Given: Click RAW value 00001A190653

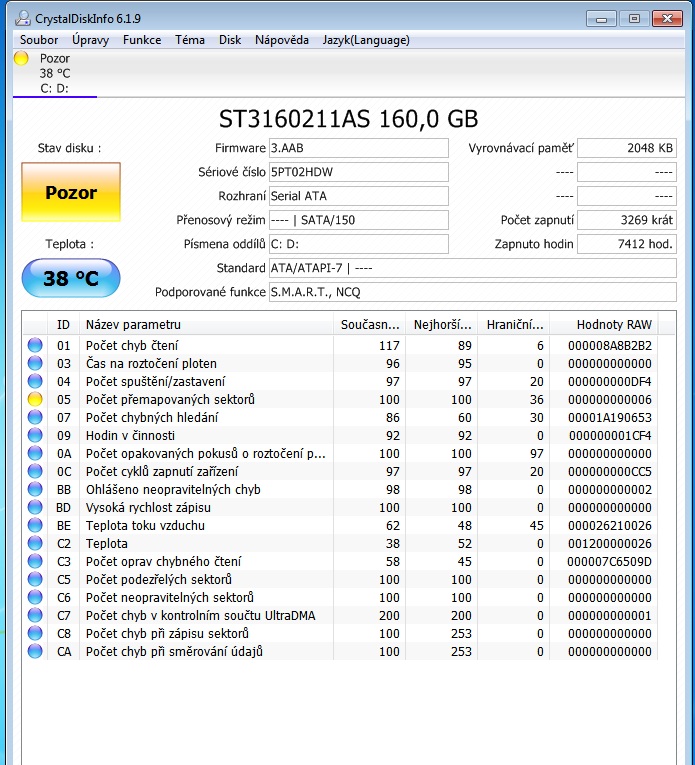Looking at the screenshot, I should point(610,418).
